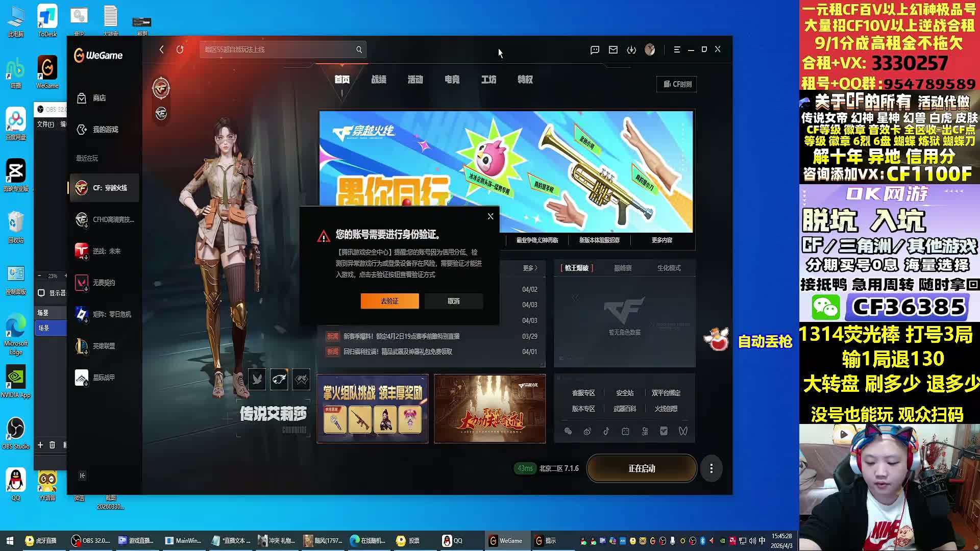
Task: Open the hamburger main menu
Action: 677,49
